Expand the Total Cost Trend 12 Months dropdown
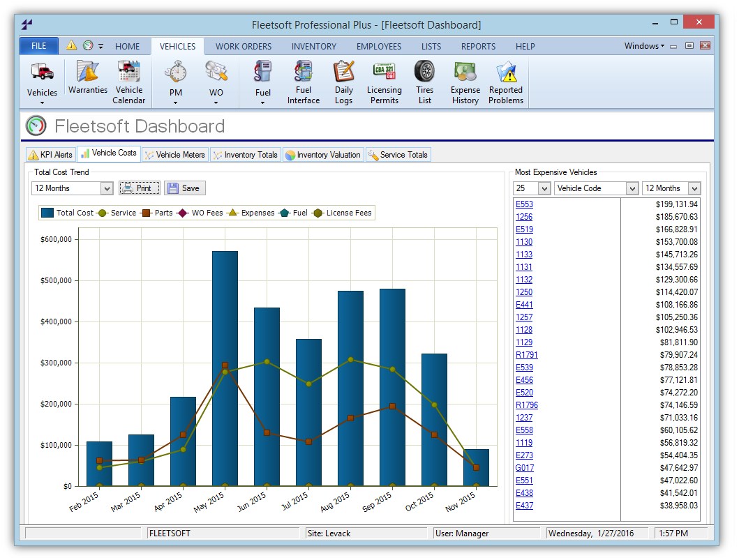This screenshot has height=560, width=739. 107,188
